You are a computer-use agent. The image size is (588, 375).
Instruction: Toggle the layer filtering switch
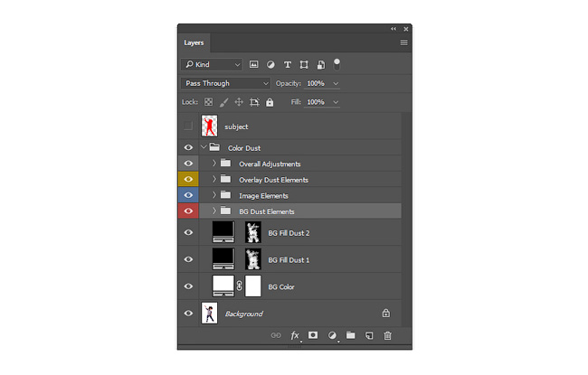click(337, 64)
